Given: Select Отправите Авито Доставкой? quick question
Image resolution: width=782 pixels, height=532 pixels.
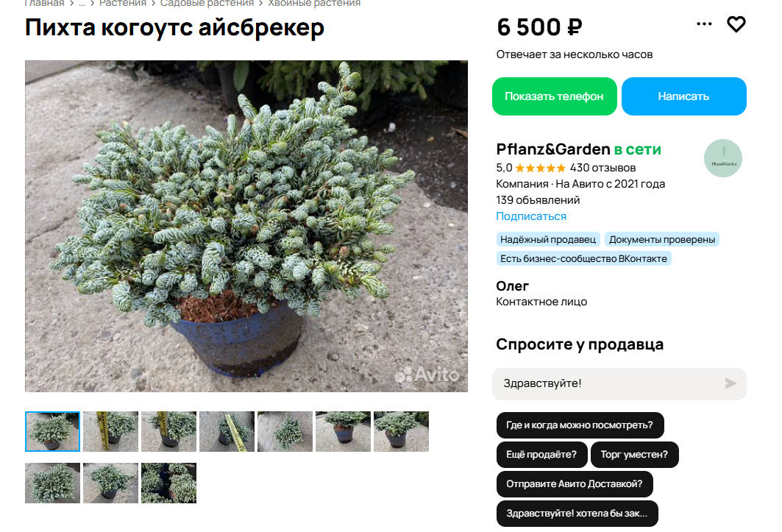Looking at the screenshot, I should tap(575, 484).
